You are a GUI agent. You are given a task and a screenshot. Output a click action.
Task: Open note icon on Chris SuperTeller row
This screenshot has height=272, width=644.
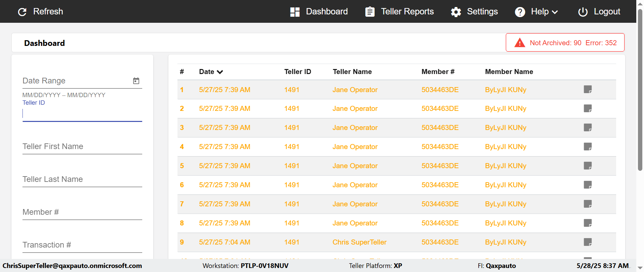[x=588, y=242]
